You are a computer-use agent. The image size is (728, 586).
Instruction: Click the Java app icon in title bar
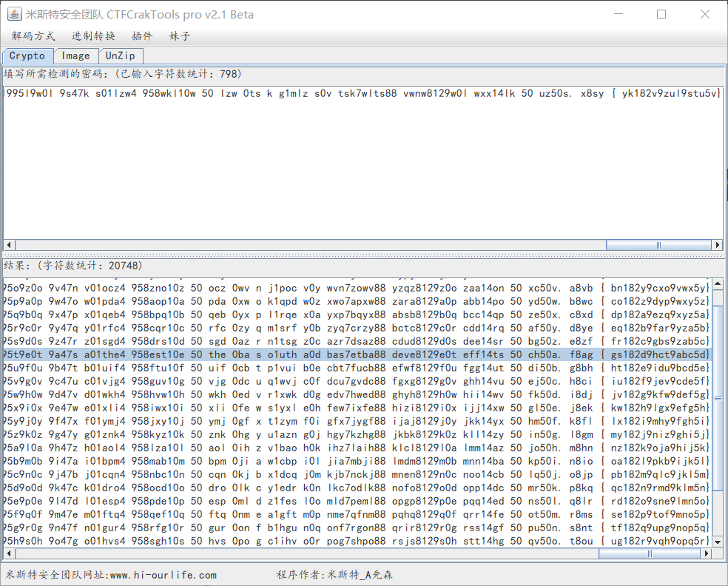click(14, 14)
